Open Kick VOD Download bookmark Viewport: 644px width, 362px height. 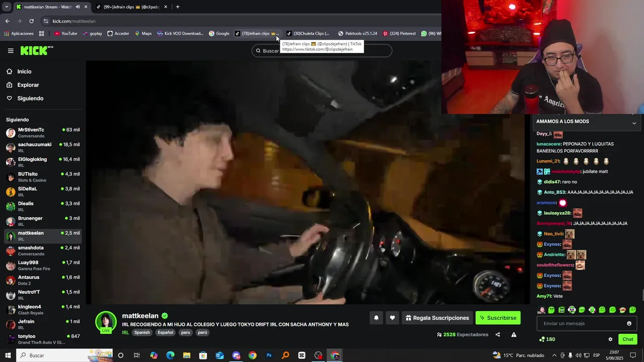coord(180,34)
